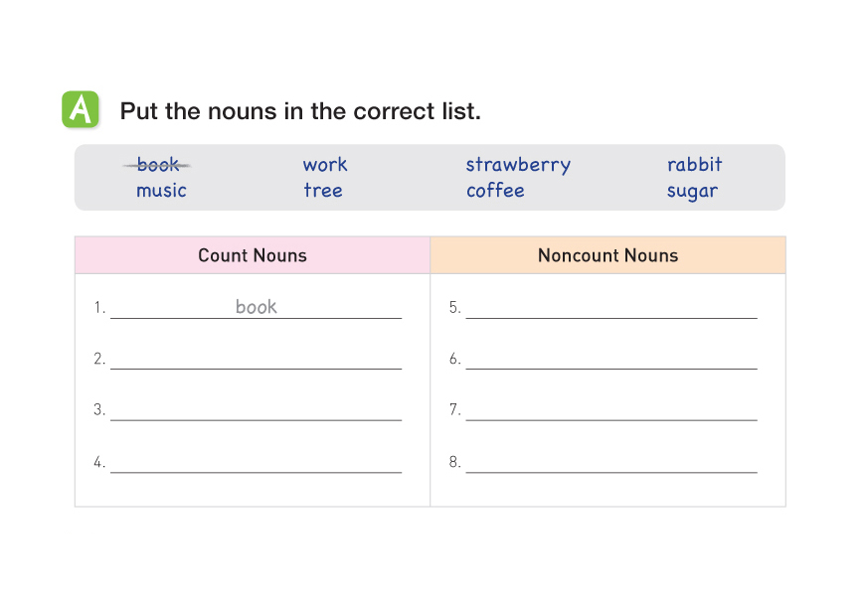Image resolution: width=868 pixels, height=608 pixels.
Task: Click the Noncount Nouns column header
Action: tap(608, 255)
